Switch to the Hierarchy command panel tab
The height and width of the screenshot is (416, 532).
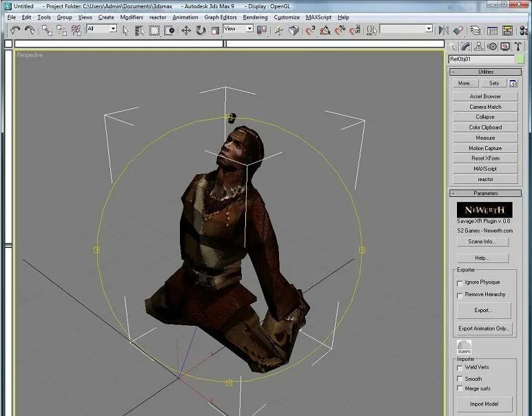click(479, 46)
